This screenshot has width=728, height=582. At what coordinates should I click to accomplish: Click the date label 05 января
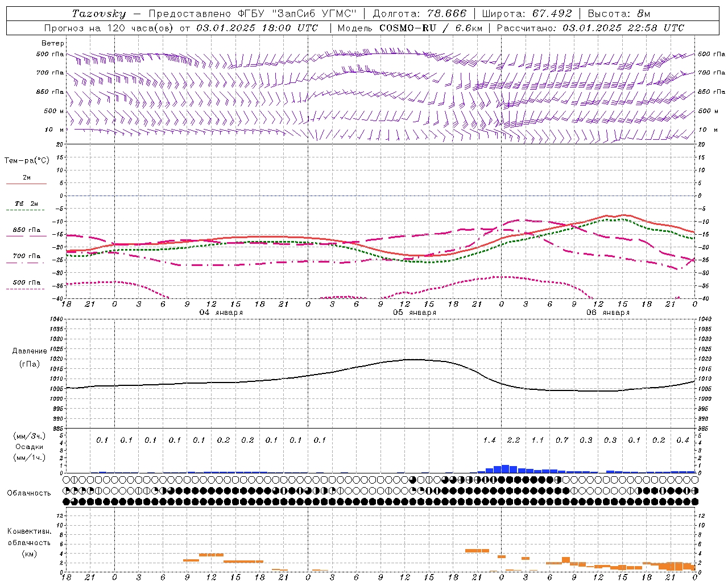pos(415,313)
